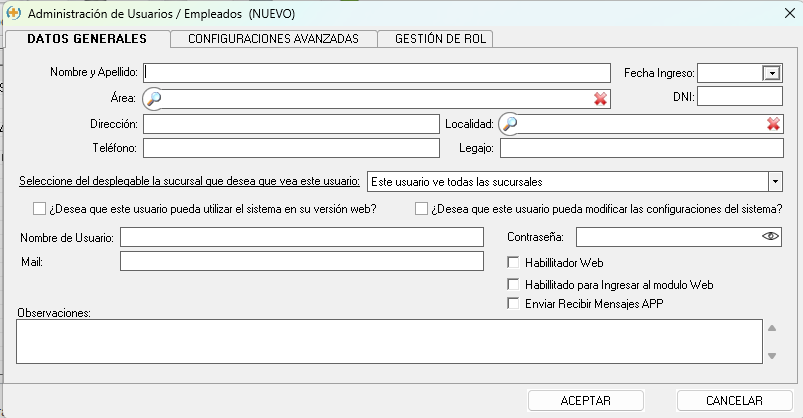Clear Localidad with the red X icon
The width and height of the screenshot is (803, 418).
tap(773, 124)
